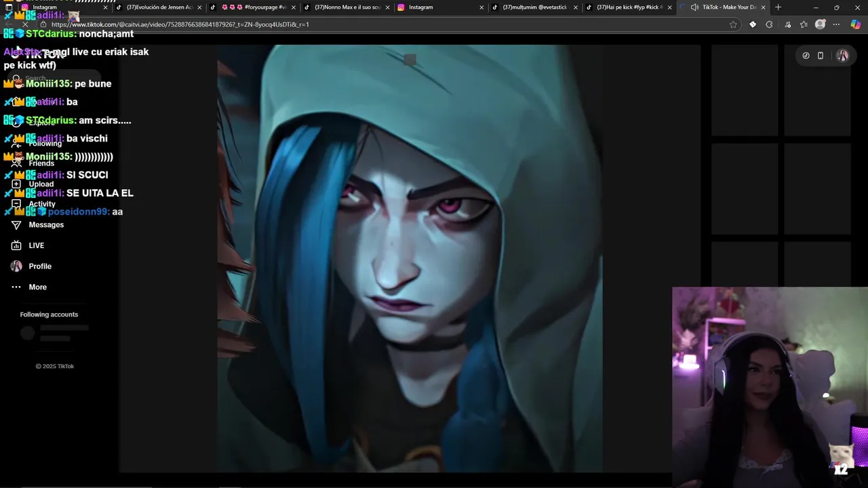868x488 pixels.
Task: Click the LIVE television icon
Action: click(x=16, y=245)
